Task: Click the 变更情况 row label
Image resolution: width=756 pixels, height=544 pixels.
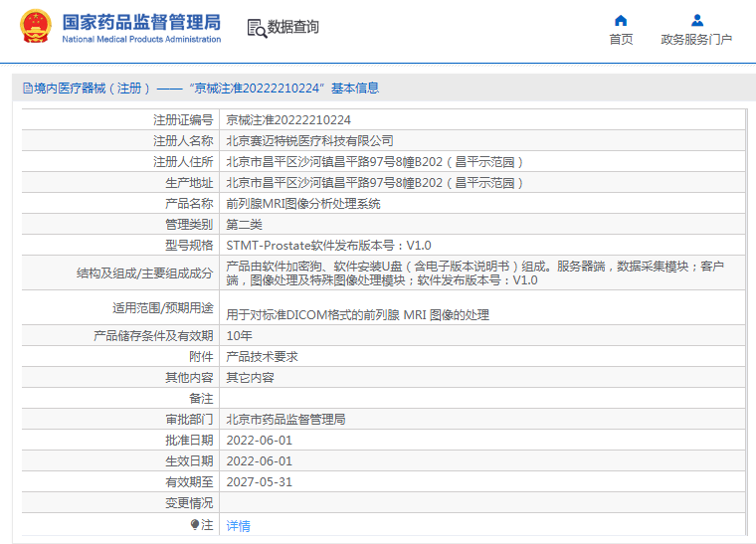Action: (x=189, y=503)
